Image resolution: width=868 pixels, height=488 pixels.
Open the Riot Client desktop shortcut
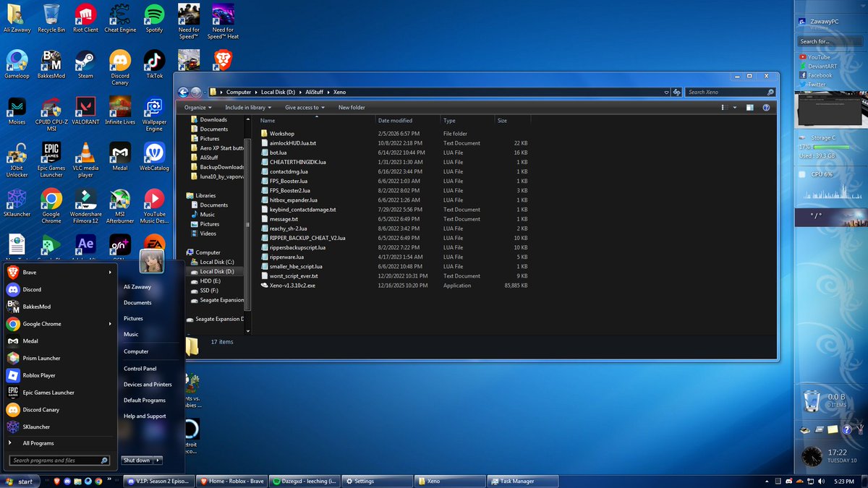tap(86, 19)
